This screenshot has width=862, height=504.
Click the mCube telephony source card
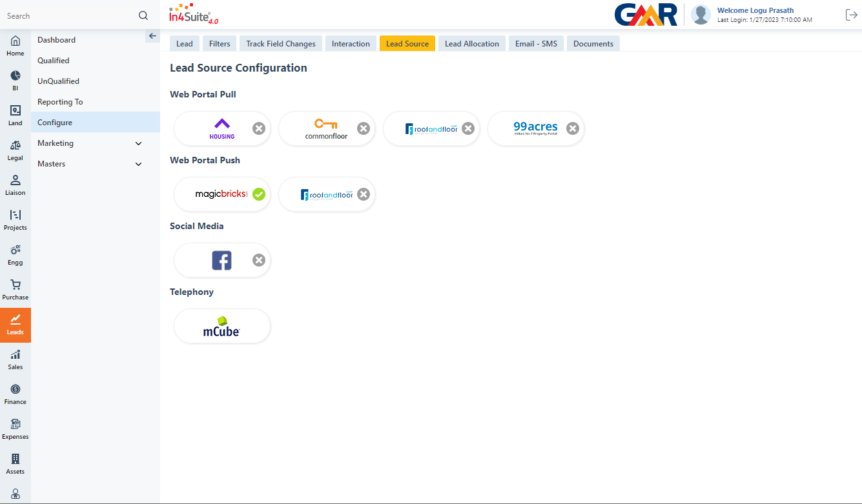pyautogui.click(x=222, y=327)
